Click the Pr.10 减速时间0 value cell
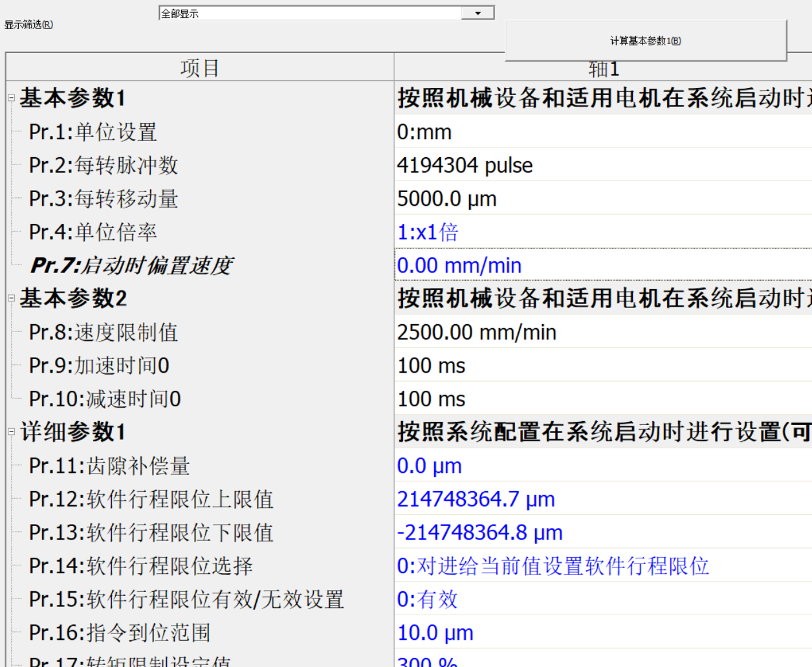The height and width of the screenshot is (667, 812). pos(432,399)
